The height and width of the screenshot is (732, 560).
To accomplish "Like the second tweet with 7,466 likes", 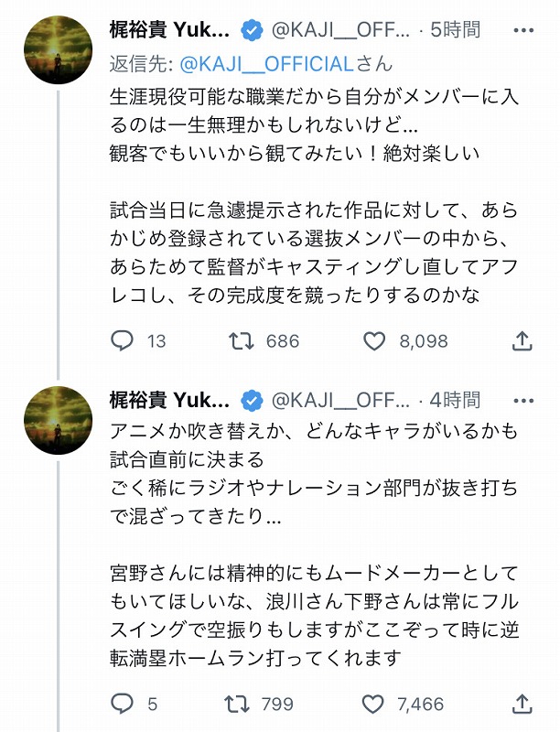I will 374,704.
